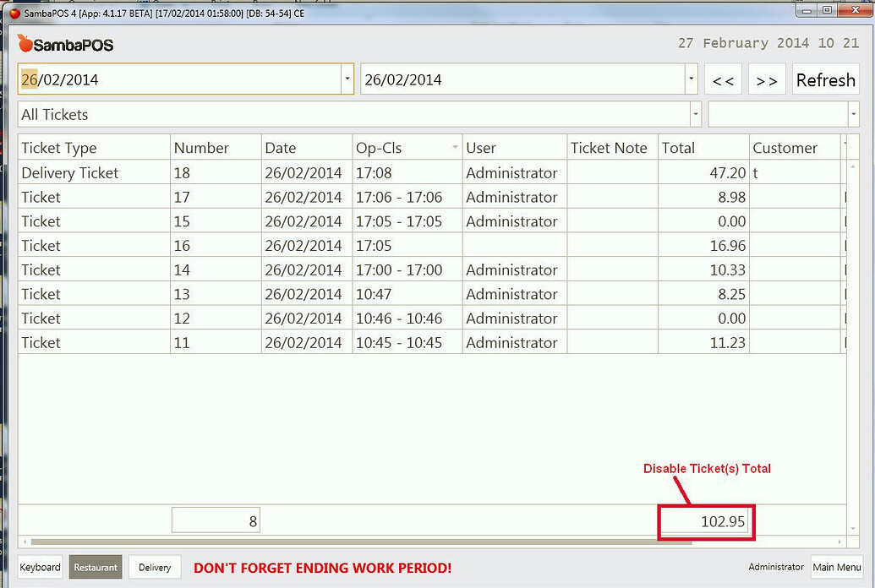This screenshot has width=875, height=588.
Task: Click the SambaPOS logo icon
Action: click(25, 43)
